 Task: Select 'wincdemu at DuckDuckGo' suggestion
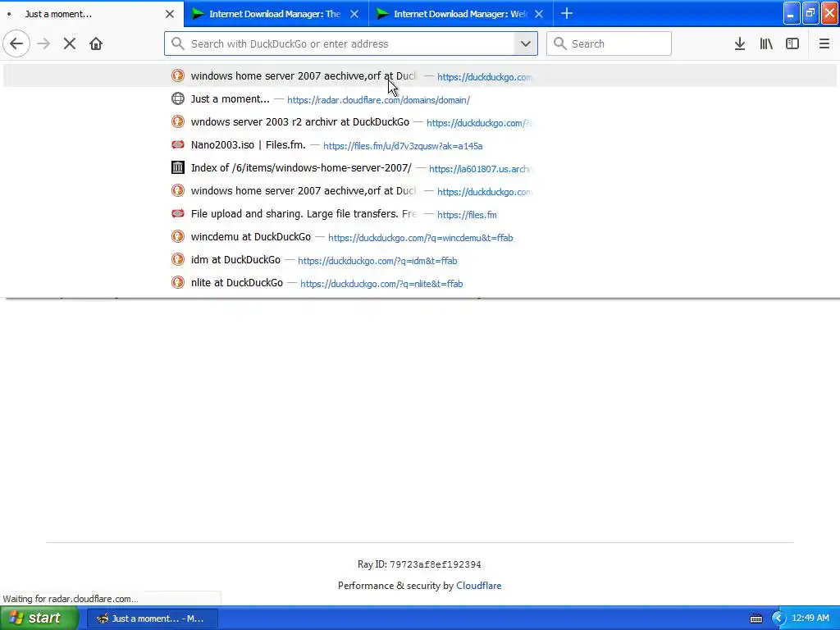point(420,237)
